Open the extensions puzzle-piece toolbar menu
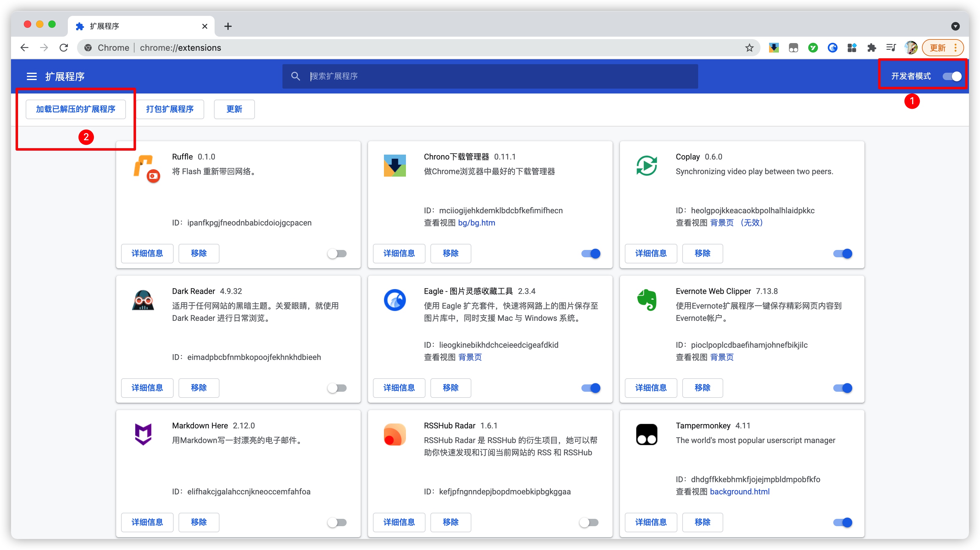This screenshot has height=550, width=980. pos(871,48)
